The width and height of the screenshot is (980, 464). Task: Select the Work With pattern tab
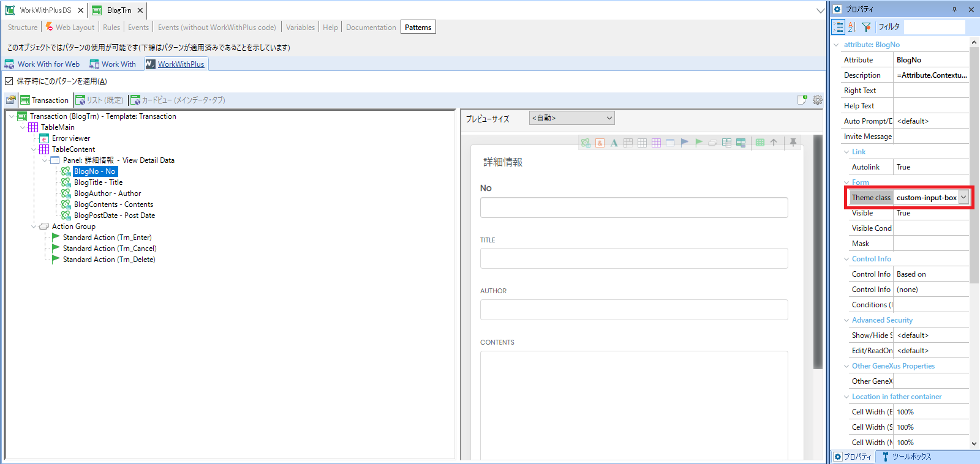pos(113,64)
